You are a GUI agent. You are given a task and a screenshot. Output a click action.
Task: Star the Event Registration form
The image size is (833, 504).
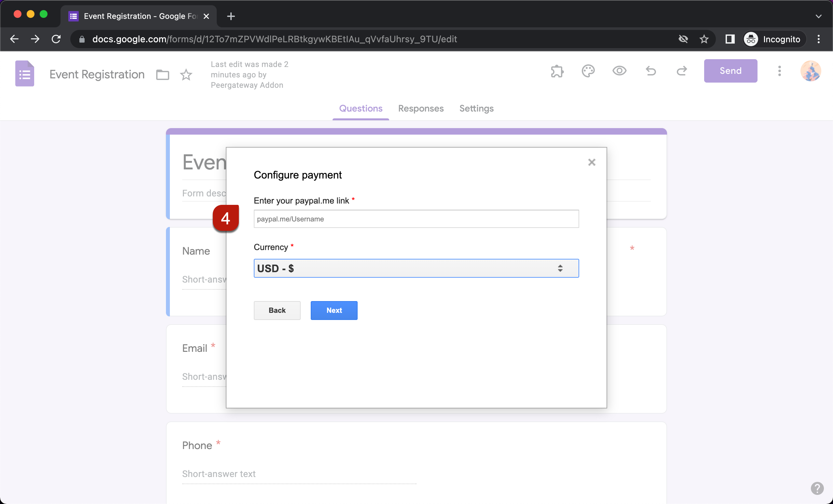coord(186,75)
